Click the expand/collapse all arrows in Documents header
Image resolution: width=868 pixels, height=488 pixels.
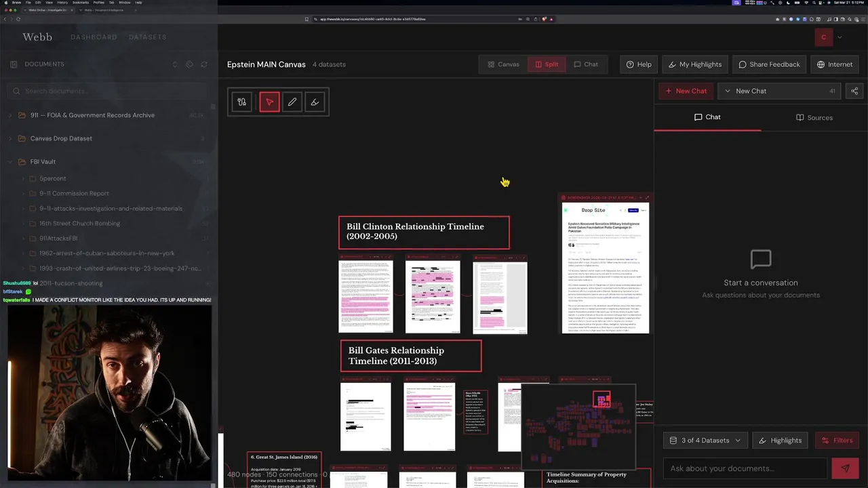(x=175, y=64)
